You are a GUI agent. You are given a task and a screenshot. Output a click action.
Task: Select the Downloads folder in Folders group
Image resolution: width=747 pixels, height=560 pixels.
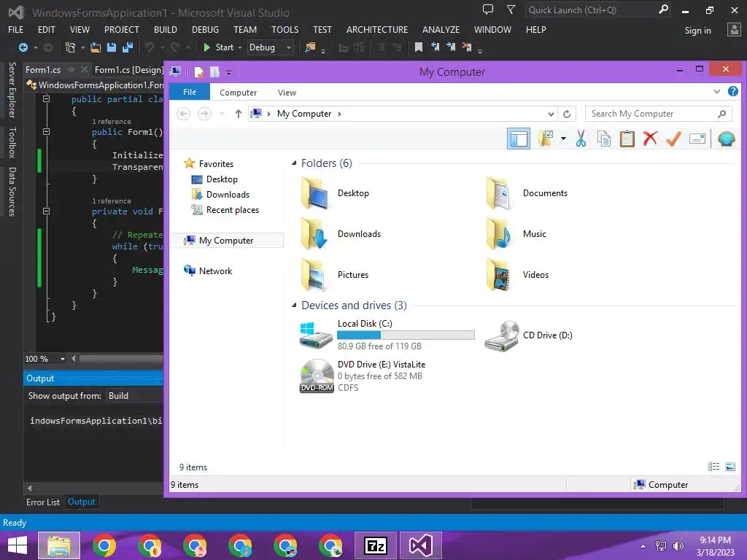click(341, 234)
